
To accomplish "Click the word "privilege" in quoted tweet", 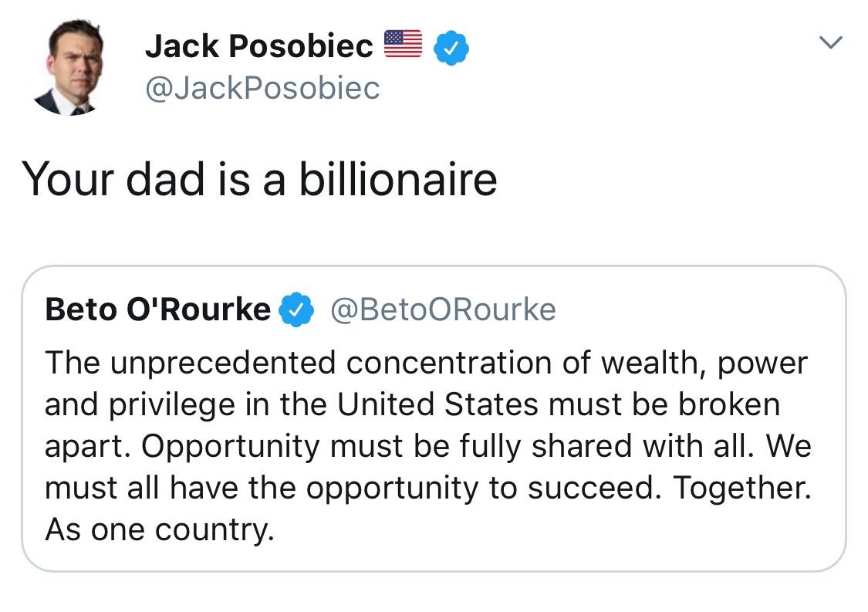I will [x=171, y=404].
